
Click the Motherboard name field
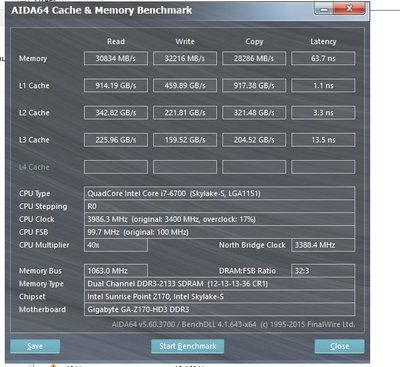coord(219,309)
